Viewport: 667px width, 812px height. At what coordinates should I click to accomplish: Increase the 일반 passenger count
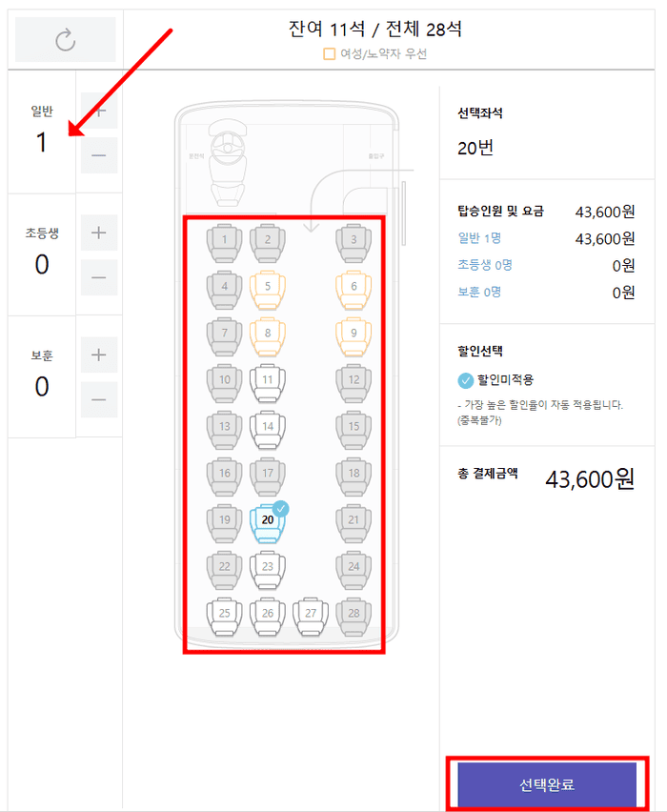coord(100,111)
